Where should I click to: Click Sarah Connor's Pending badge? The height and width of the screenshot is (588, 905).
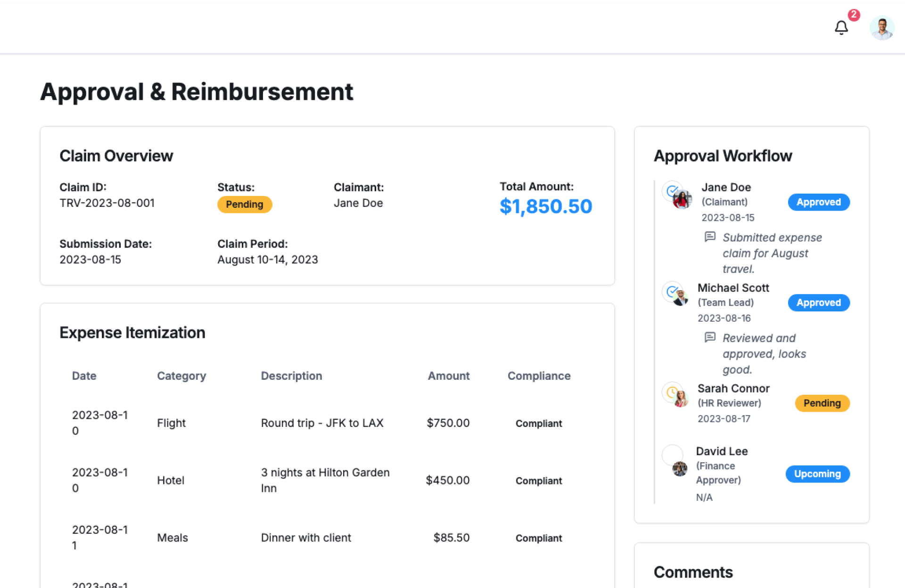pyautogui.click(x=822, y=403)
